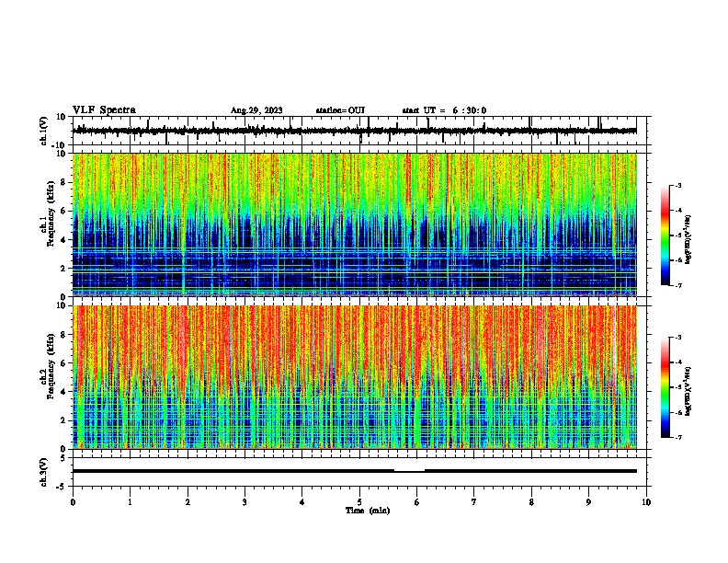This screenshot has height=563, width=728.
Task: Click the "9" tick on the time axis
Action: tap(588, 502)
